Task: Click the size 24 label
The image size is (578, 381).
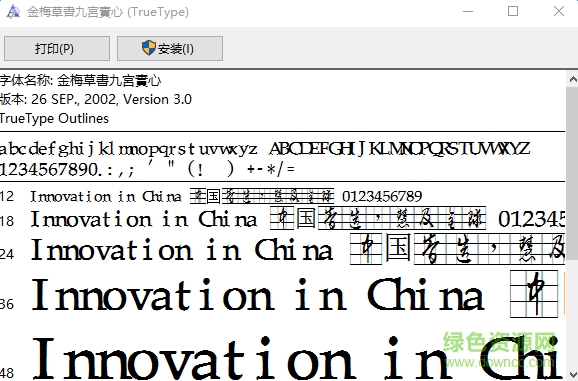Action: coord(7,254)
